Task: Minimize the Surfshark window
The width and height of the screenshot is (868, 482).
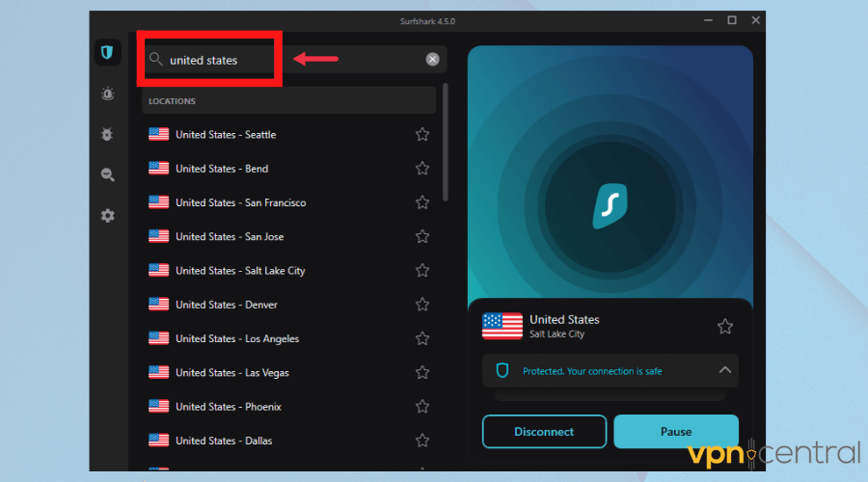Action: pyautogui.click(x=708, y=20)
